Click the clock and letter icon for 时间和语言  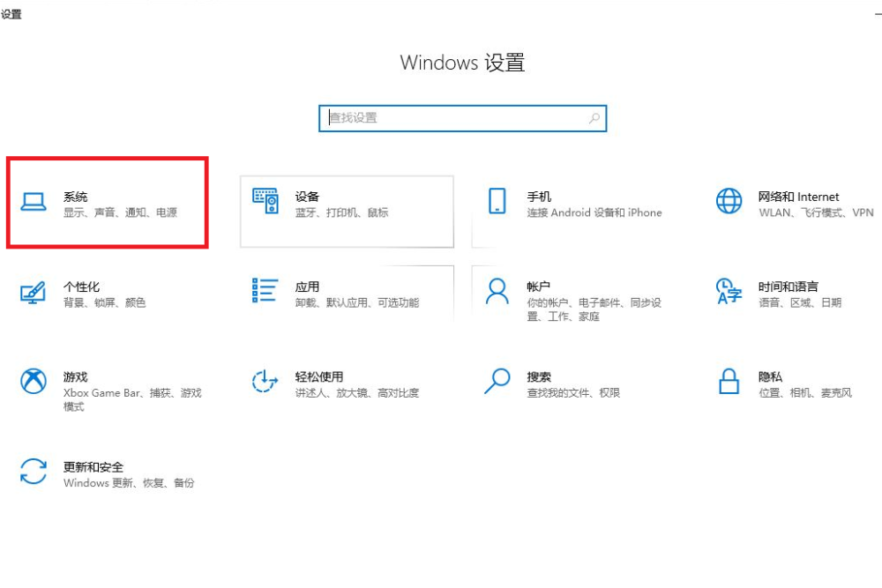(x=729, y=291)
